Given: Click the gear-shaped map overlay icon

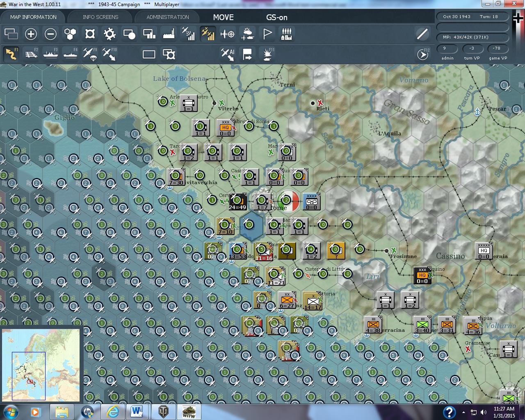Looking at the screenshot, I should coord(110,34).
